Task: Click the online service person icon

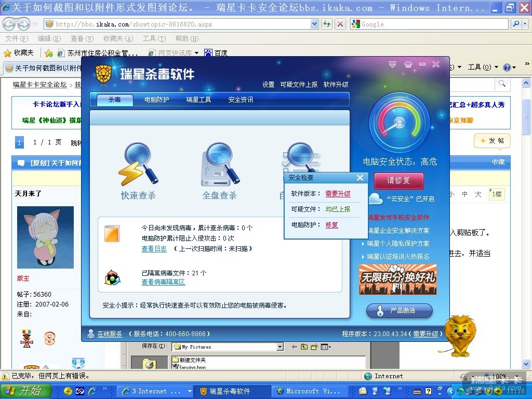Action: [x=90, y=334]
